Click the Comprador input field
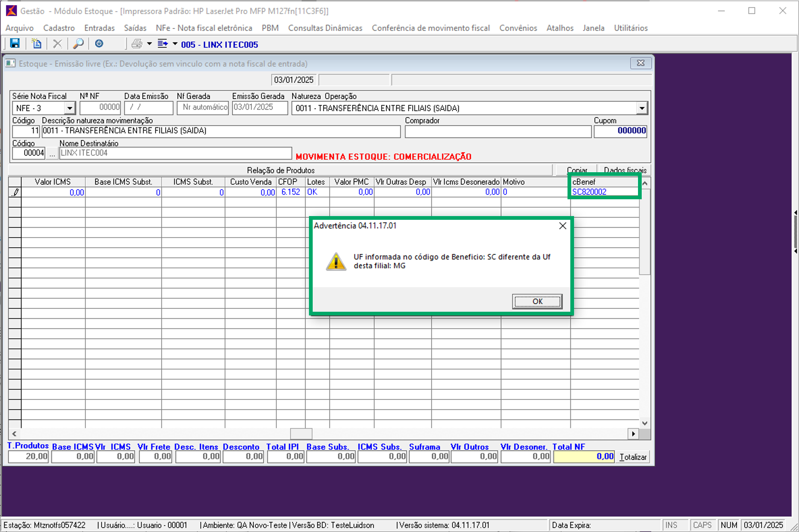Viewport: 799px width, 532px height. point(498,132)
